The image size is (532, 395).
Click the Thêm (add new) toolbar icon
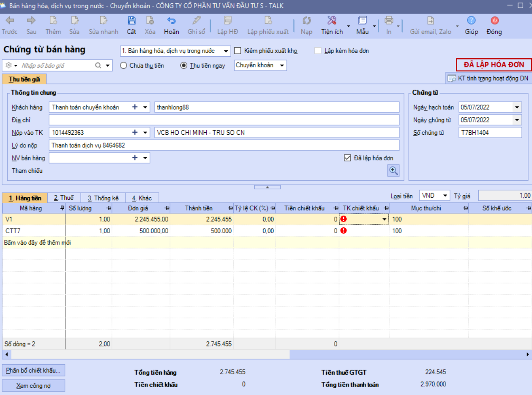53,21
